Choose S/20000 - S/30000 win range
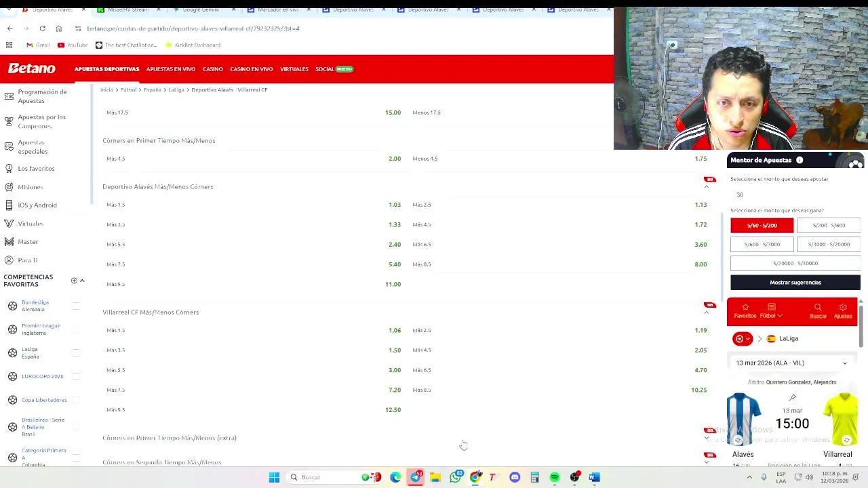868x488 pixels. click(795, 263)
